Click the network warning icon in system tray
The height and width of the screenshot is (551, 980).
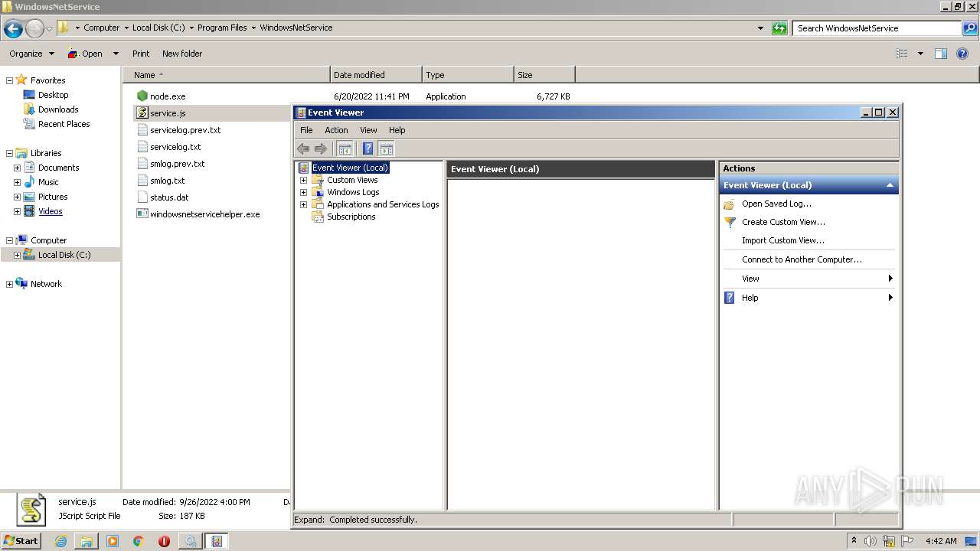tap(889, 541)
